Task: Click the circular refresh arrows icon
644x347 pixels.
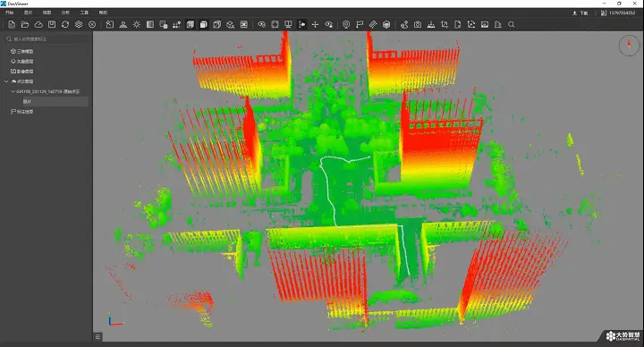Action: click(65, 25)
